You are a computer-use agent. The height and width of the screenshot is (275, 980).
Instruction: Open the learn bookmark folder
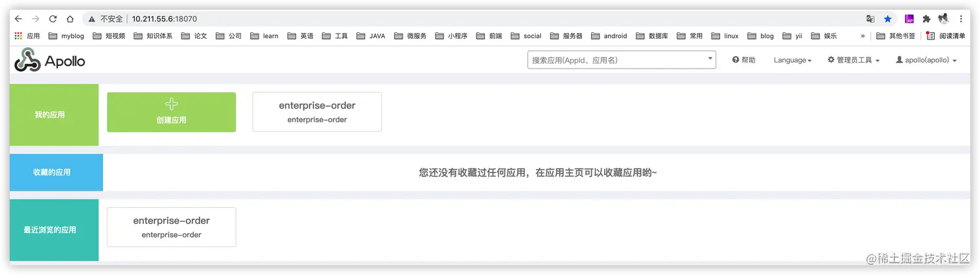coord(264,36)
